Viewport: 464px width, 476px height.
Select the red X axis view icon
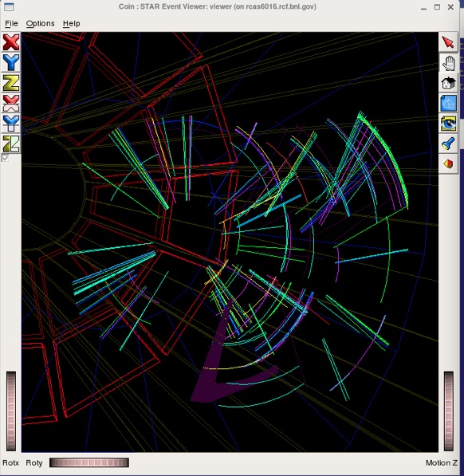click(11, 42)
